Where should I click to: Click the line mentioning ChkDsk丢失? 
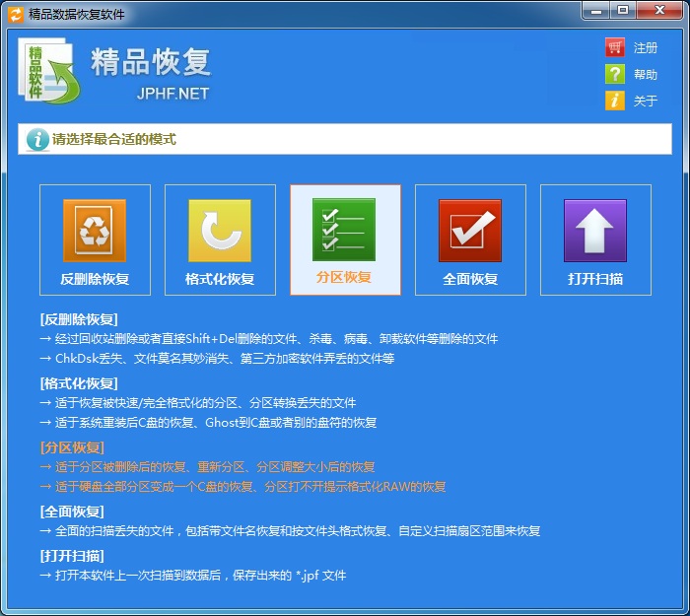217,359
